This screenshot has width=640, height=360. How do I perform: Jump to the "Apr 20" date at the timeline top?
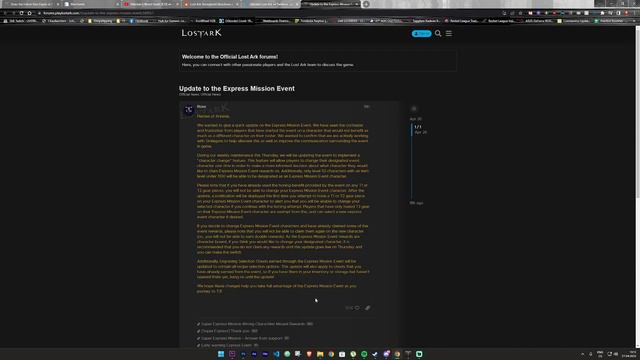click(x=416, y=119)
